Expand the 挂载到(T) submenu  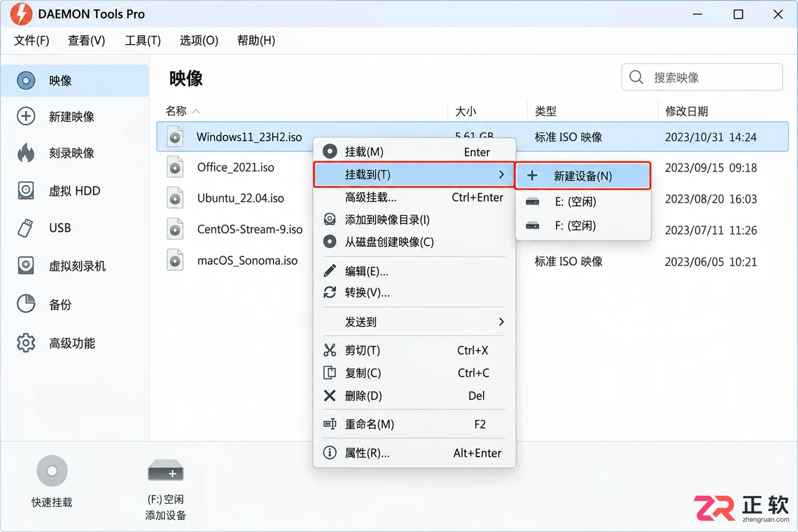(415, 175)
